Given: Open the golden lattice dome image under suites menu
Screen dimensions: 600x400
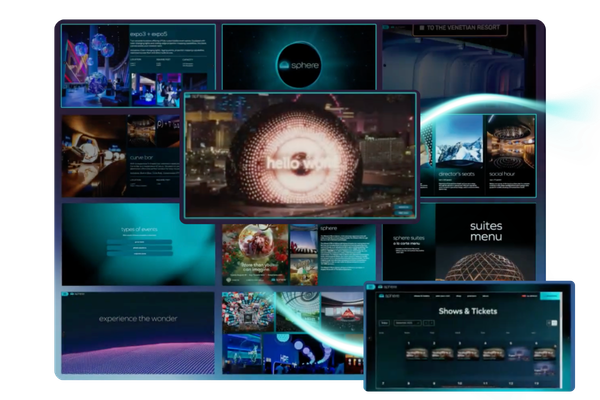Looking at the screenshot, I should (x=484, y=266).
